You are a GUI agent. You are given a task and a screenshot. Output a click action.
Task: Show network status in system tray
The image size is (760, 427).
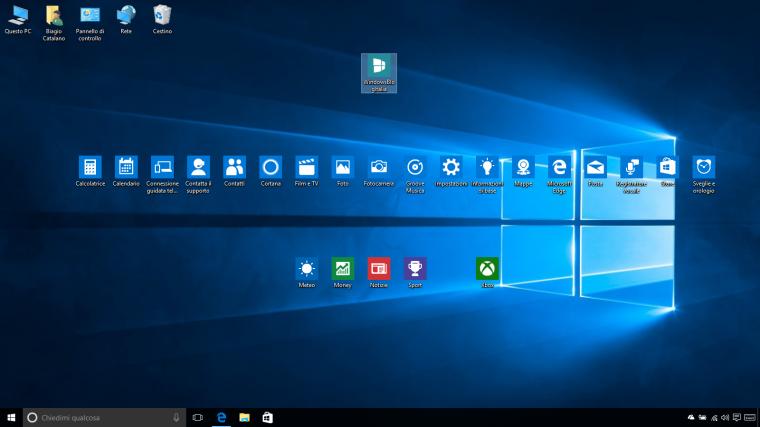pyautogui.click(x=714, y=417)
